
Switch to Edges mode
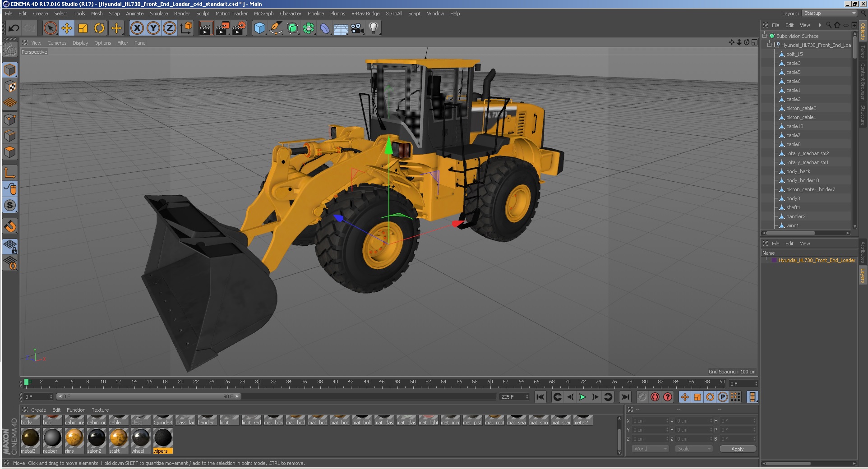[10, 136]
